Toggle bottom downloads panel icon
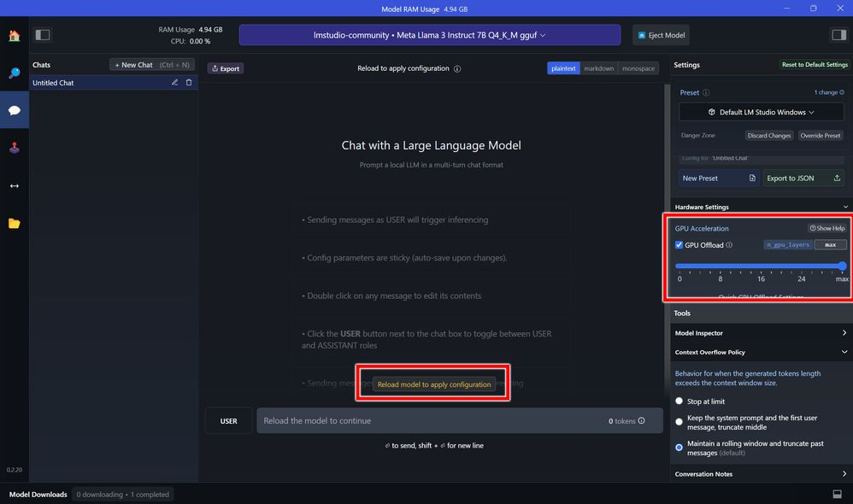This screenshot has height=504, width=853. (x=838, y=494)
